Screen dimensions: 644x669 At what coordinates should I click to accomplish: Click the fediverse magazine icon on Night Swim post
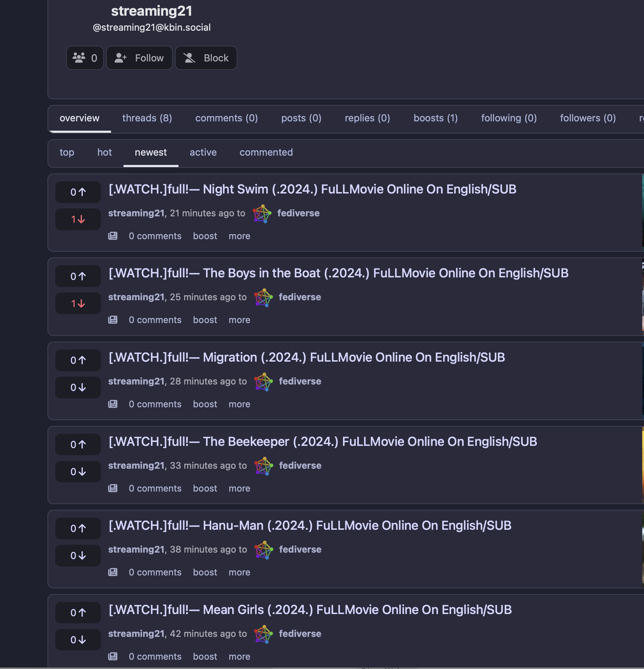pos(262,213)
